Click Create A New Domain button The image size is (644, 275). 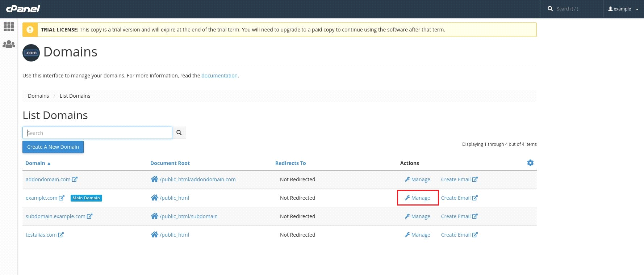click(x=53, y=147)
